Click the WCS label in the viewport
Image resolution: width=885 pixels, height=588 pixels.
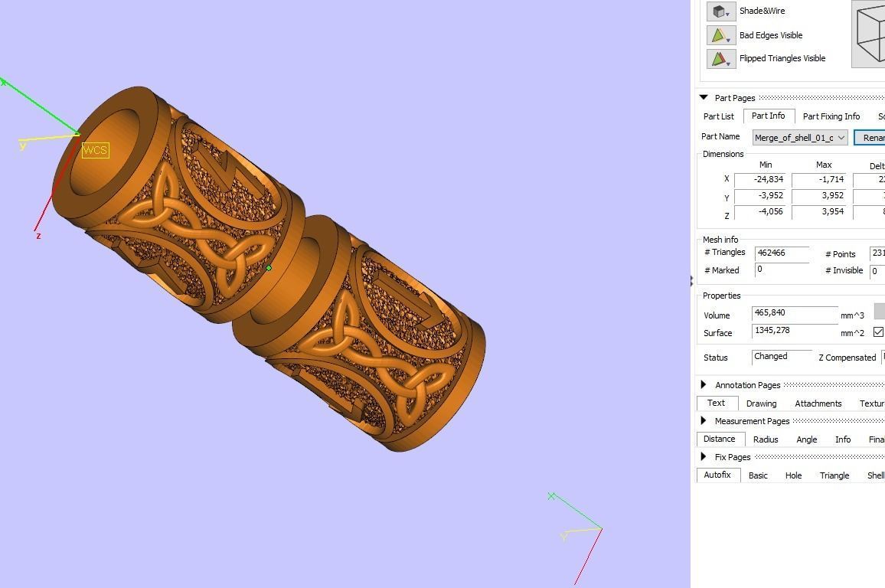(x=95, y=150)
